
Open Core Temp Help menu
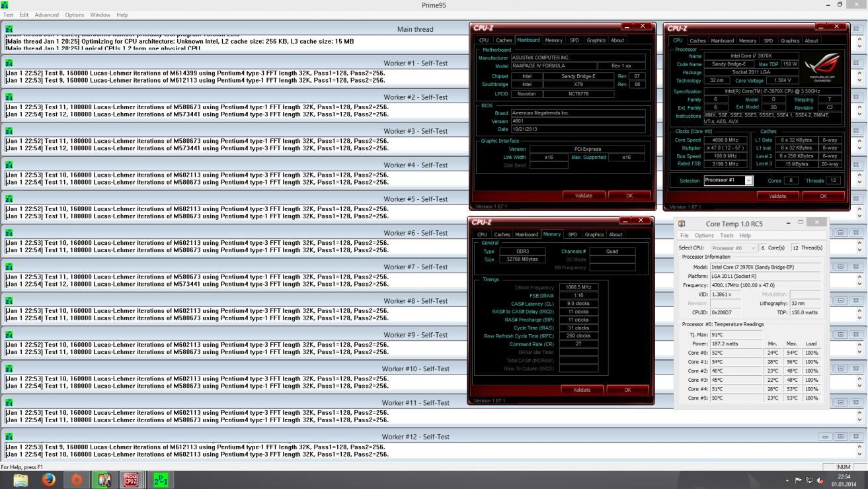745,236
